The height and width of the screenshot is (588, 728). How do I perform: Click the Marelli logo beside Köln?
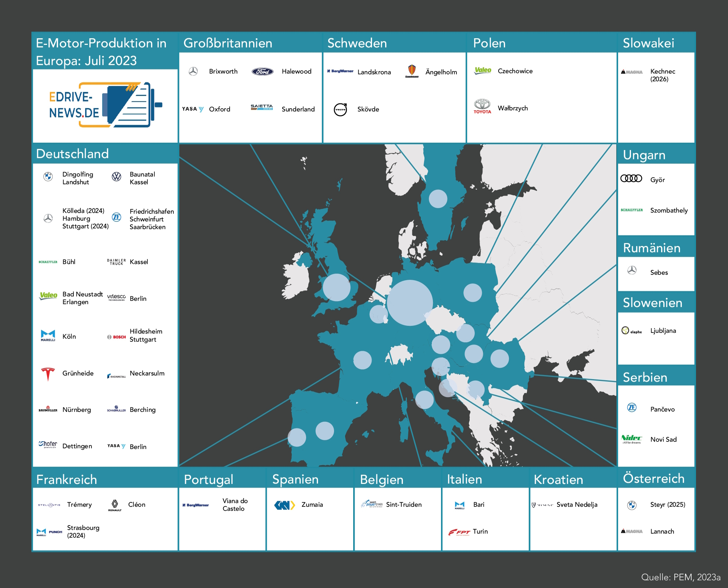coord(48,336)
